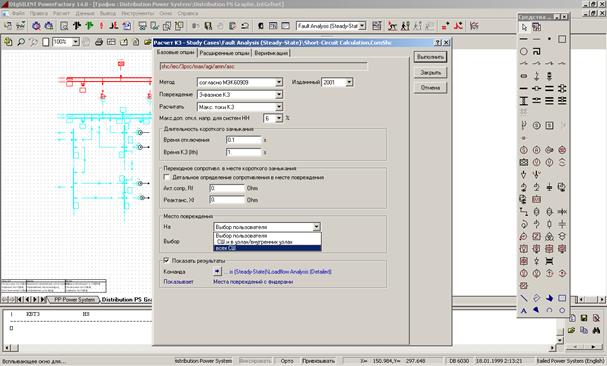Open the published year dropdown showing 2001
The width and height of the screenshot is (607, 366).
[x=349, y=82]
